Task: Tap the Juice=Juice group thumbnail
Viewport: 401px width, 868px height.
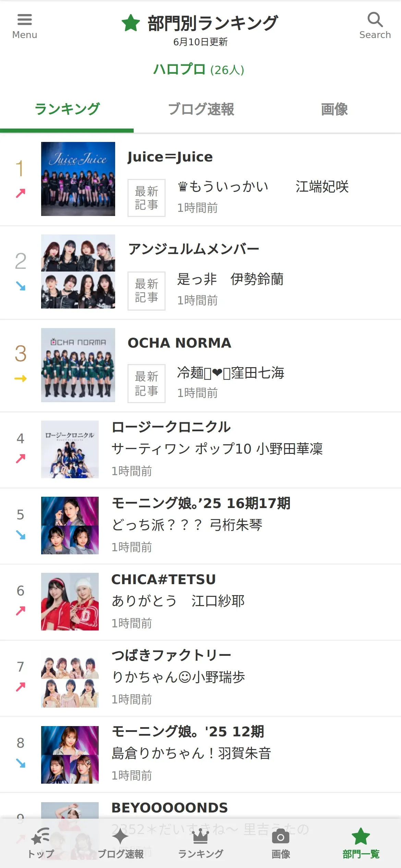Action: (78, 179)
